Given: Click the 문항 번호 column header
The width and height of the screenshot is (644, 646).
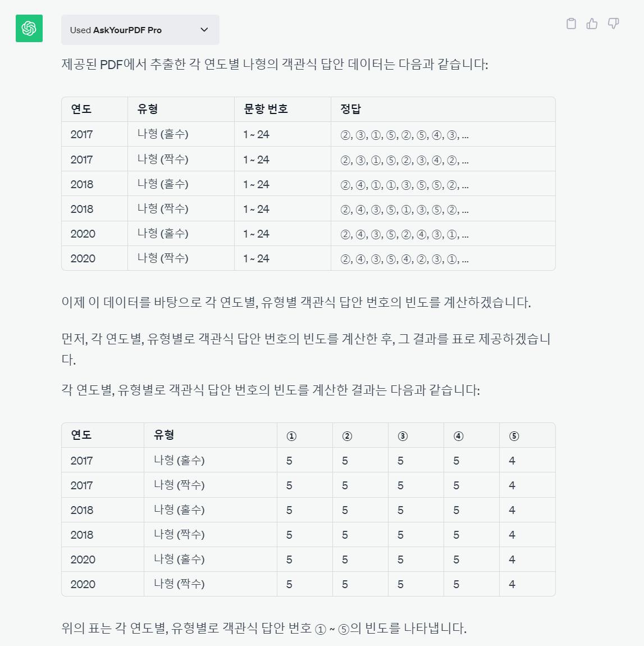Looking at the screenshot, I should tap(266, 109).
